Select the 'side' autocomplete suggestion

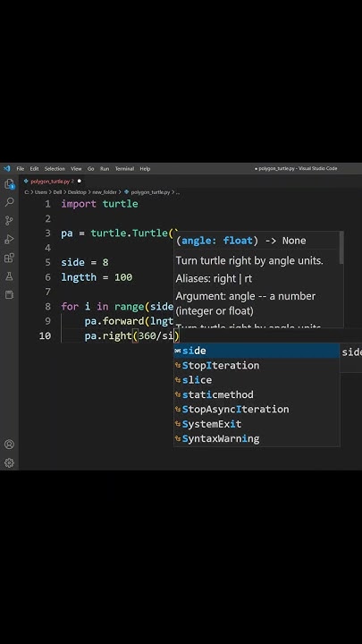point(257,351)
